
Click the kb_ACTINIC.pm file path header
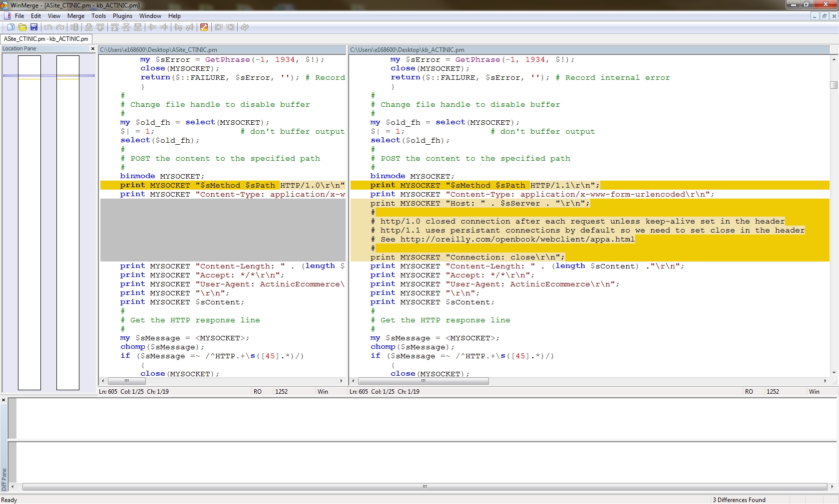click(407, 50)
